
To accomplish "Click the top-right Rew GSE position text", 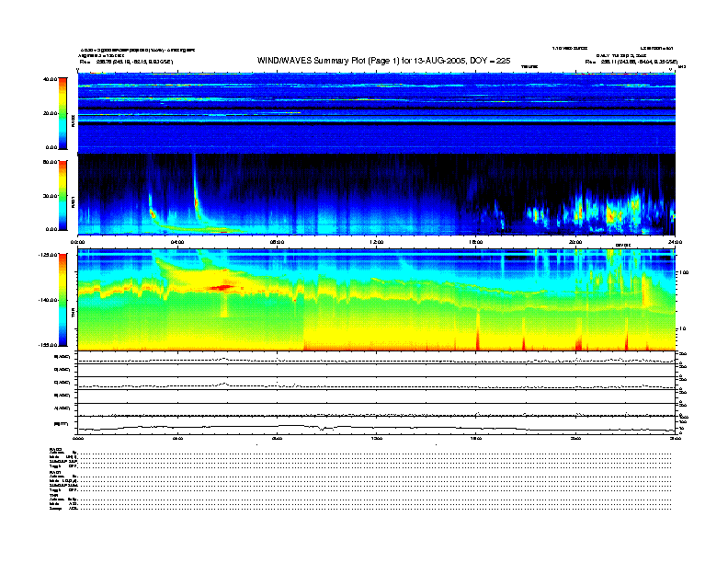I will coord(631,62).
